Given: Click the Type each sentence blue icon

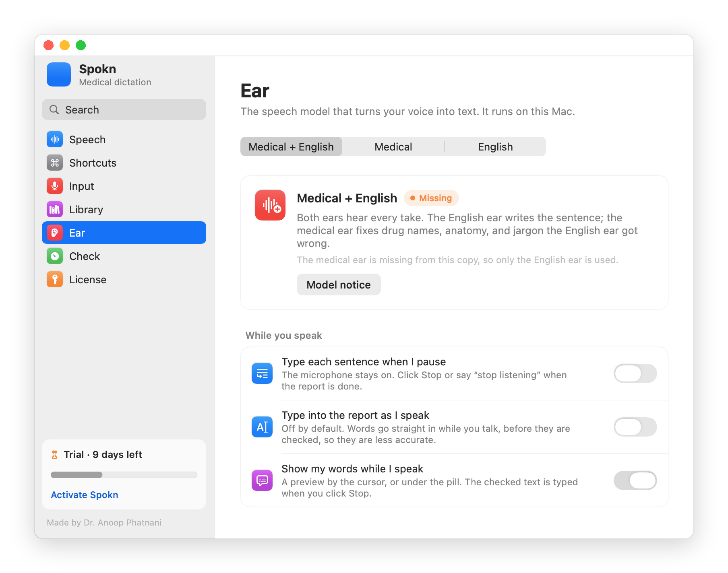Looking at the screenshot, I should pos(262,373).
